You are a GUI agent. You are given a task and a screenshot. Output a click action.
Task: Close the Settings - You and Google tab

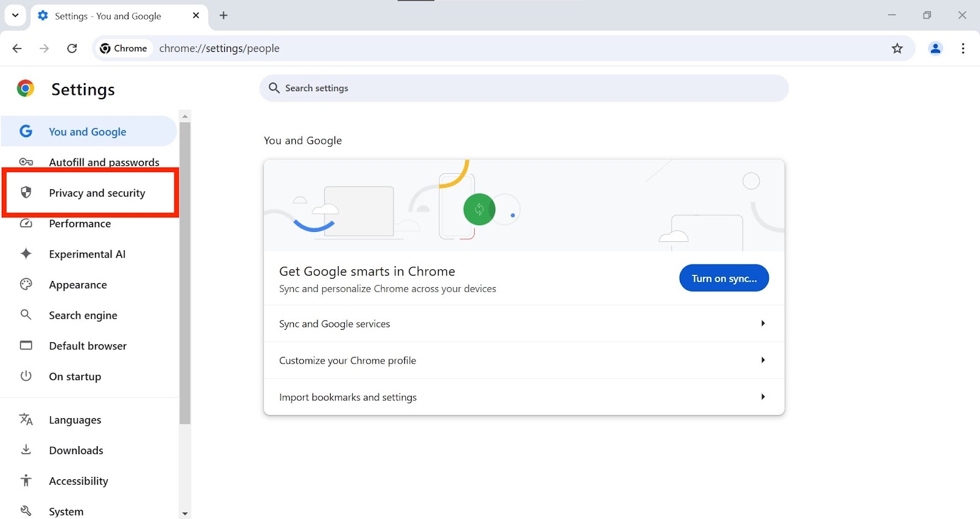pos(196,16)
